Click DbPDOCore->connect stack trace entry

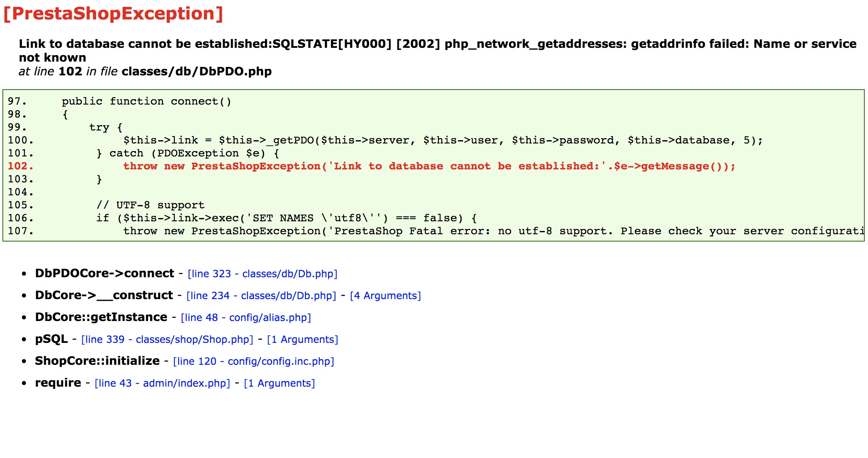[x=105, y=274]
